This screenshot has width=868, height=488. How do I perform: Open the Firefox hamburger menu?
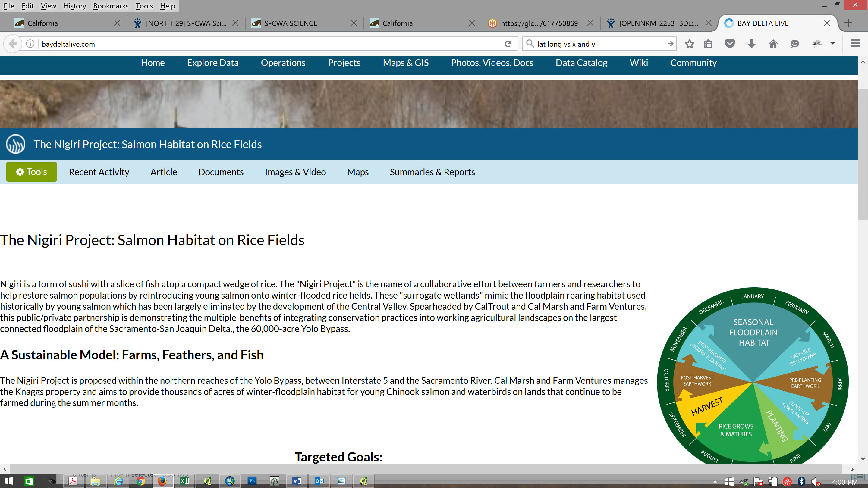[x=855, y=44]
